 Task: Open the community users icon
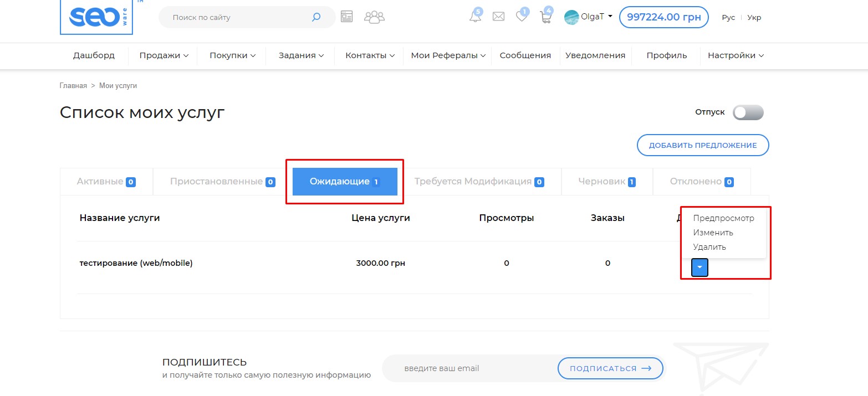[x=374, y=17]
